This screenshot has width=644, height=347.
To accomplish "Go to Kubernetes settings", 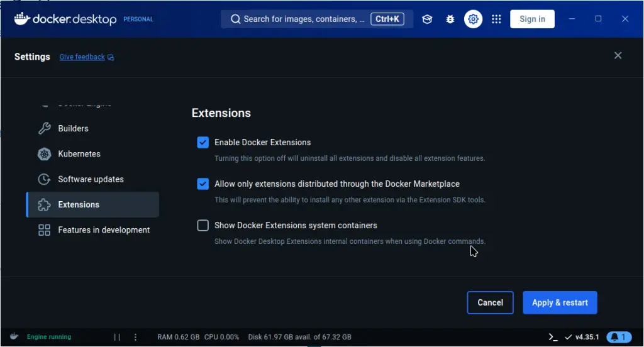I will pos(79,154).
